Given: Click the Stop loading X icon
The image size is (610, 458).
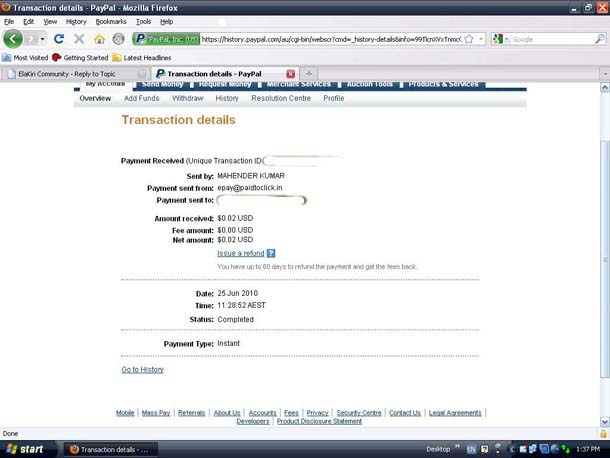Looking at the screenshot, I should pos(79,39).
